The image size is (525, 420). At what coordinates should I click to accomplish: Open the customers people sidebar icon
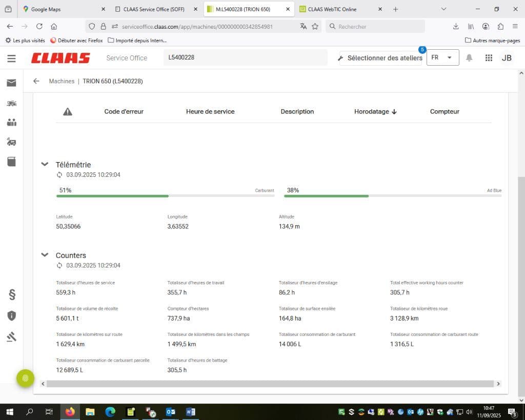coord(11,123)
